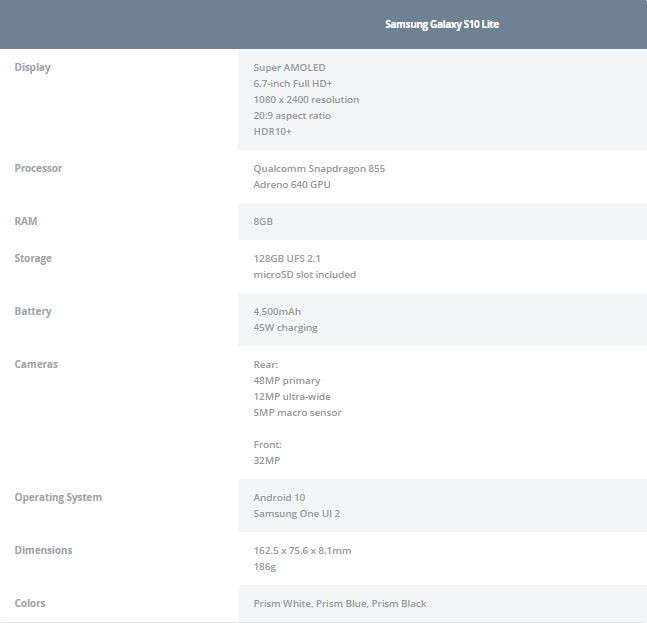
Task: Select the RAM row label
Action: pyautogui.click(x=26, y=221)
